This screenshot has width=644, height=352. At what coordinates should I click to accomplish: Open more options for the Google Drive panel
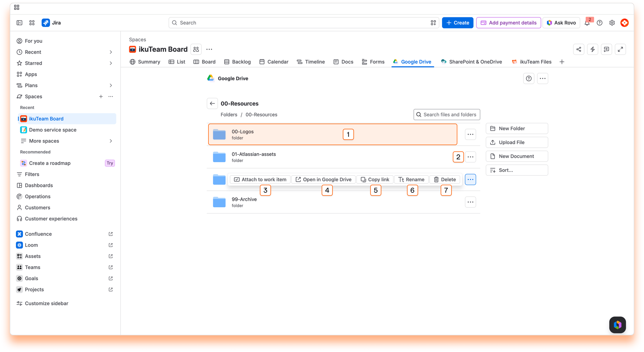pos(543,78)
